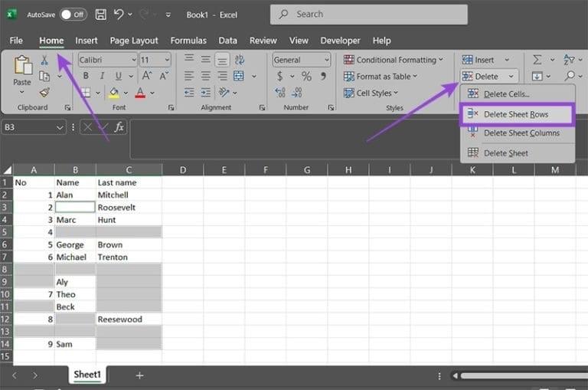
Task: Click the Undo arrow icon
Action: tap(119, 15)
